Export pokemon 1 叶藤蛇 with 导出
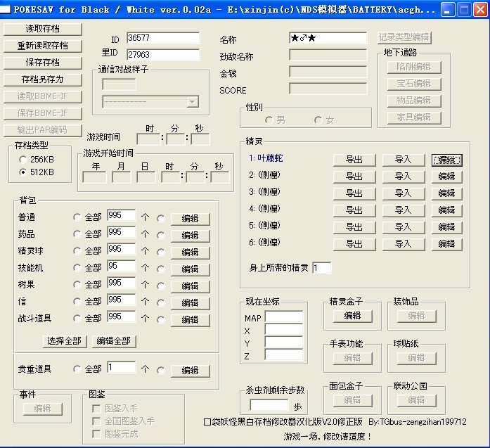This screenshot has width=490, height=448. 354,160
